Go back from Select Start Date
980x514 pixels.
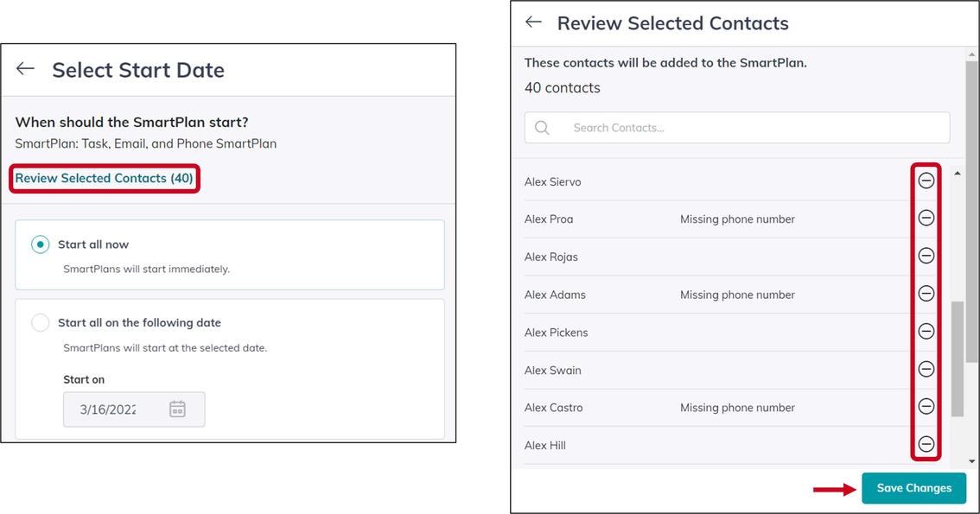[26, 69]
